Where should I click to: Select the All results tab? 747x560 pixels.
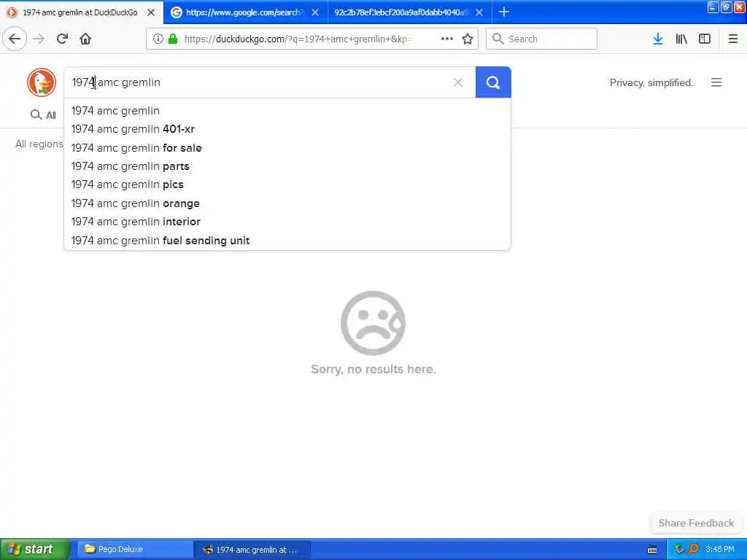pyautogui.click(x=43, y=114)
